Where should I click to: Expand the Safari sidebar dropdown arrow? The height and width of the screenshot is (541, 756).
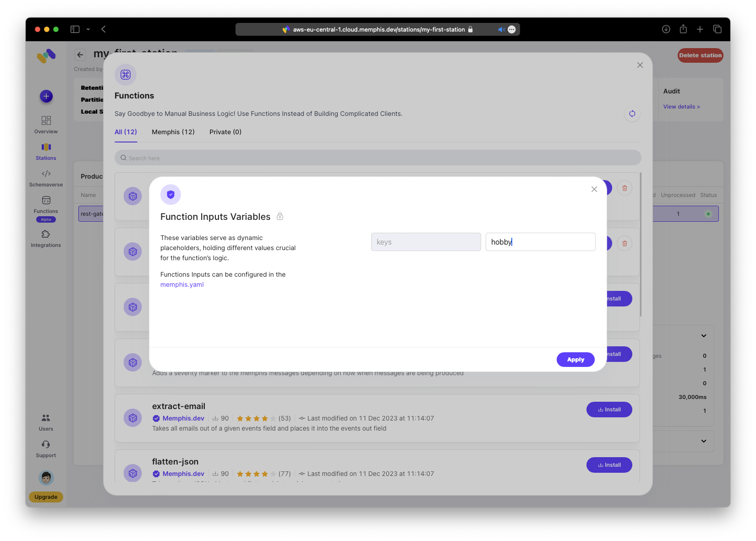pyautogui.click(x=88, y=29)
